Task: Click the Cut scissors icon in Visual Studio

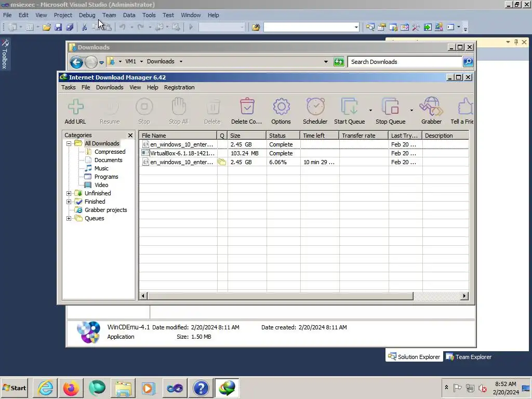Action: (85, 27)
